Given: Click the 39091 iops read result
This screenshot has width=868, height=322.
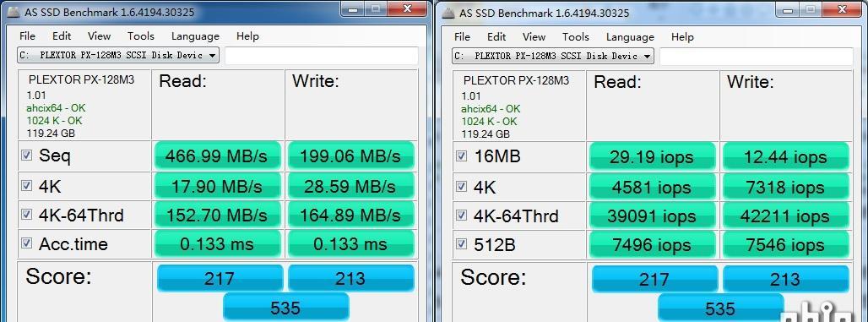Looking at the screenshot, I should 654,216.
